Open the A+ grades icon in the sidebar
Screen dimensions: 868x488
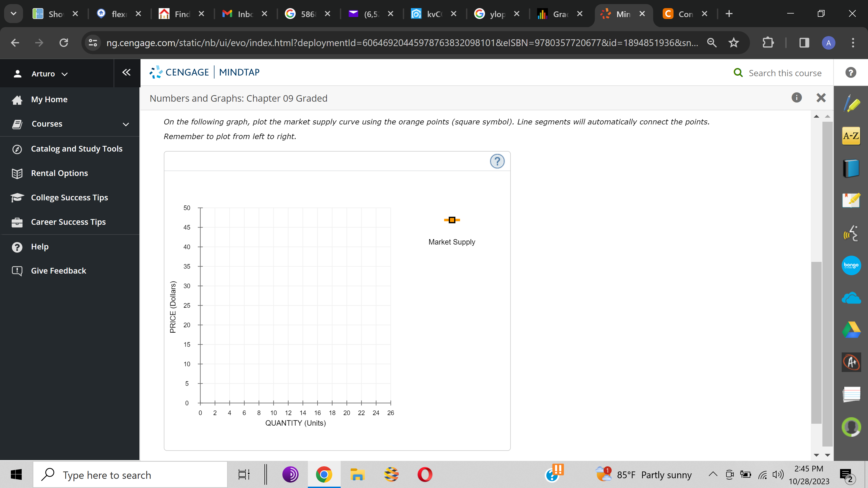click(x=851, y=362)
